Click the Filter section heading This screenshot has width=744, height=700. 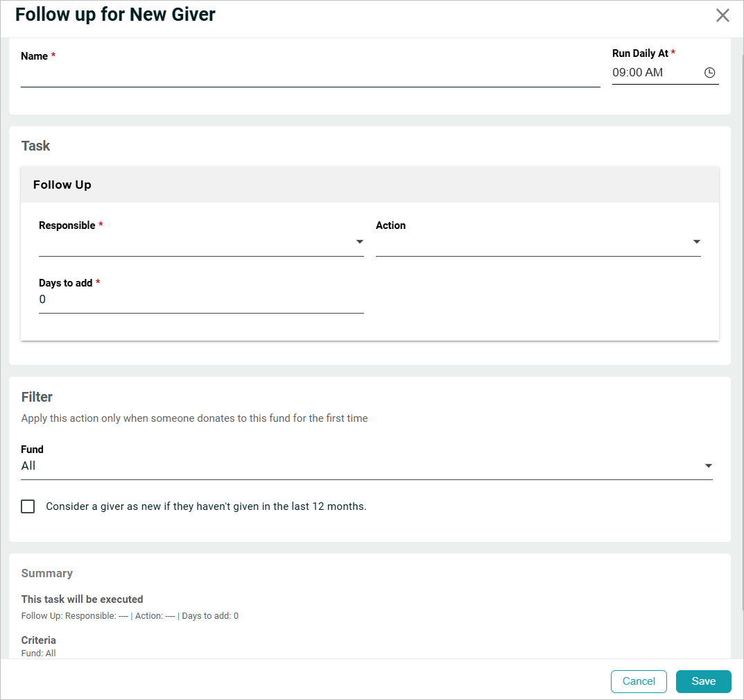point(37,397)
